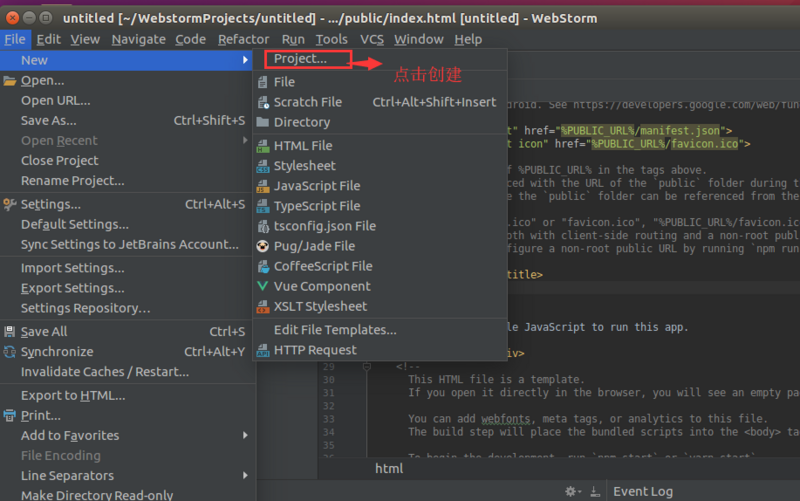This screenshot has width=800, height=501.
Task: Open the Run menu
Action: tap(293, 39)
